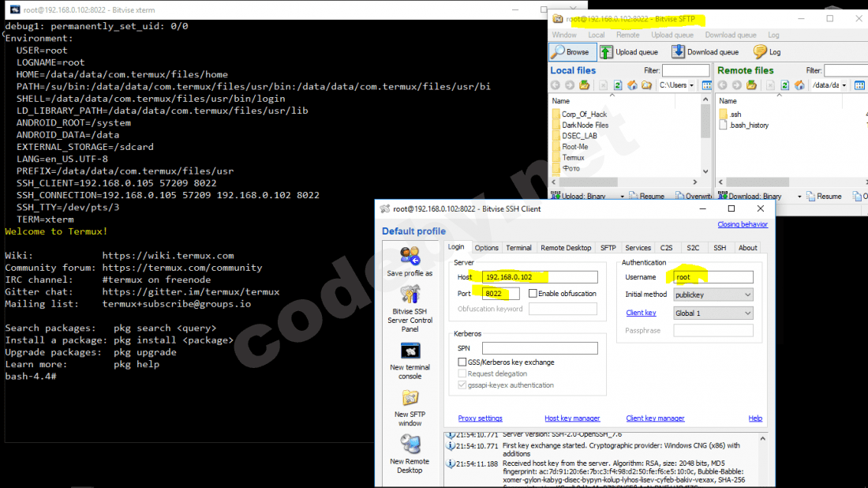
Task: Switch to the Services tab
Action: (638, 248)
